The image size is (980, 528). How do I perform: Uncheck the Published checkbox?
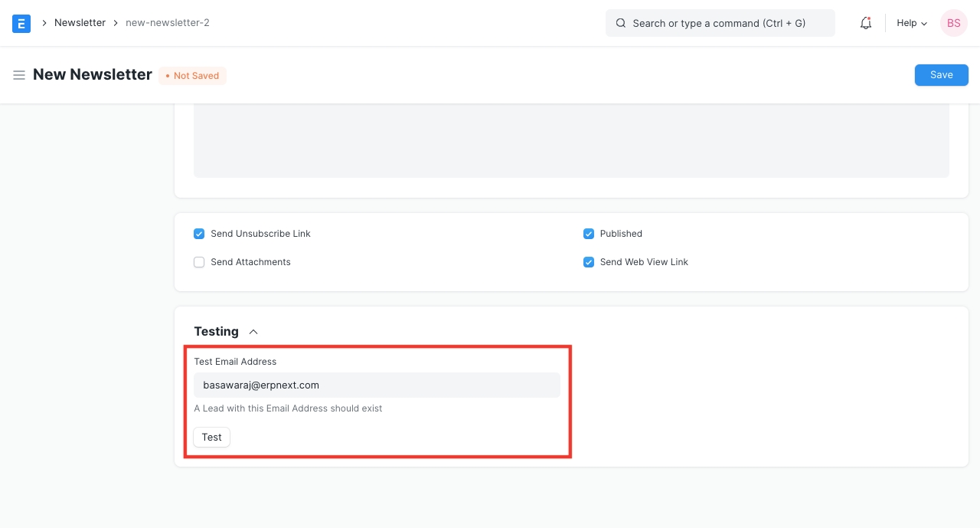coord(589,234)
